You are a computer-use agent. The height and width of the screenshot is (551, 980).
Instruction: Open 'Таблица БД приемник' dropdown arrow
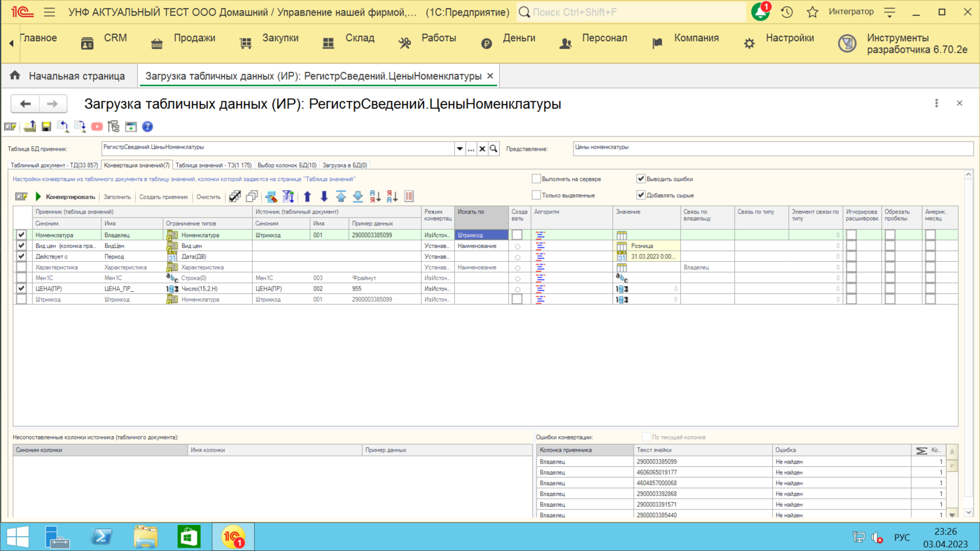460,149
